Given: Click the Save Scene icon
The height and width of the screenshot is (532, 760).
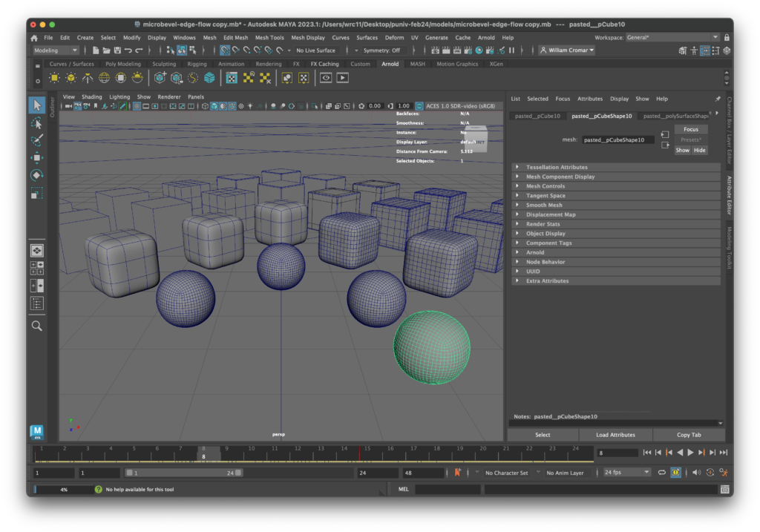Looking at the screenshot, I should (117, 50).
